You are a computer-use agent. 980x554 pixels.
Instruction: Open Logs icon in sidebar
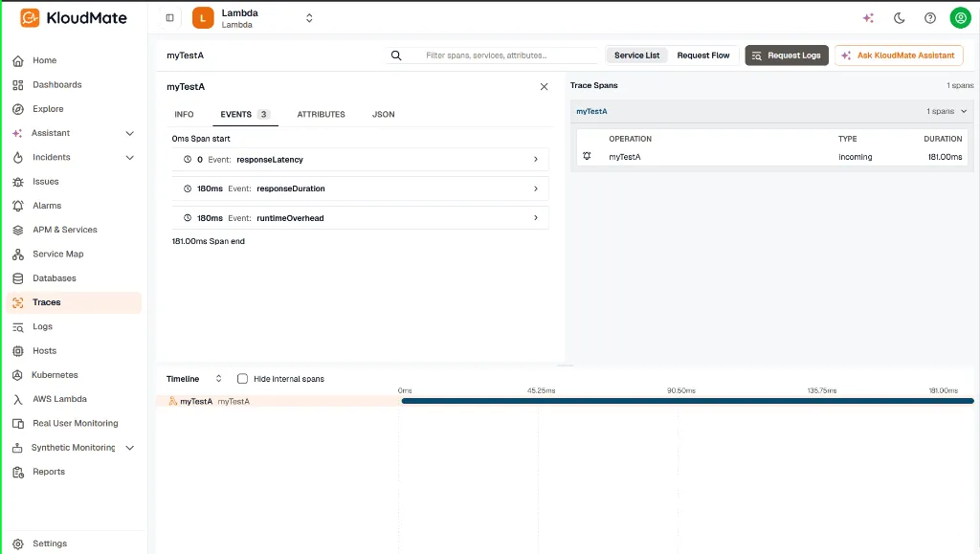(x=18, y=326)
